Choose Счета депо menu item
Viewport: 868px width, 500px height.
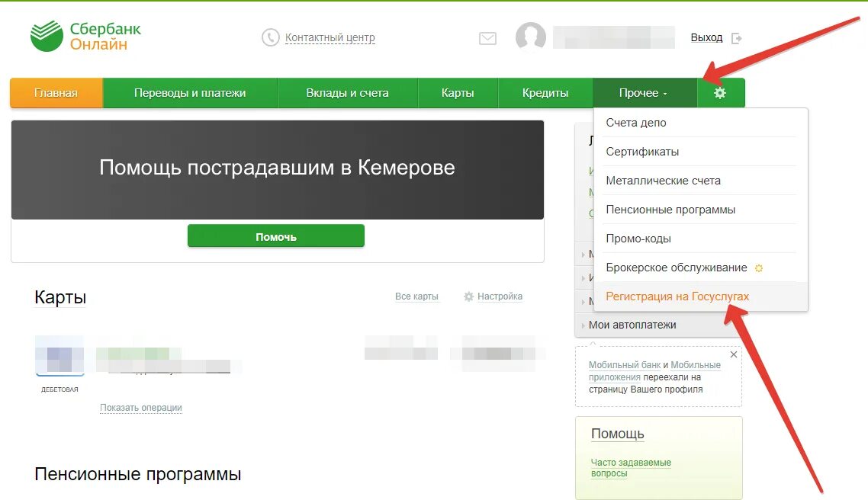pyautogui.click(x=700, y=123)
